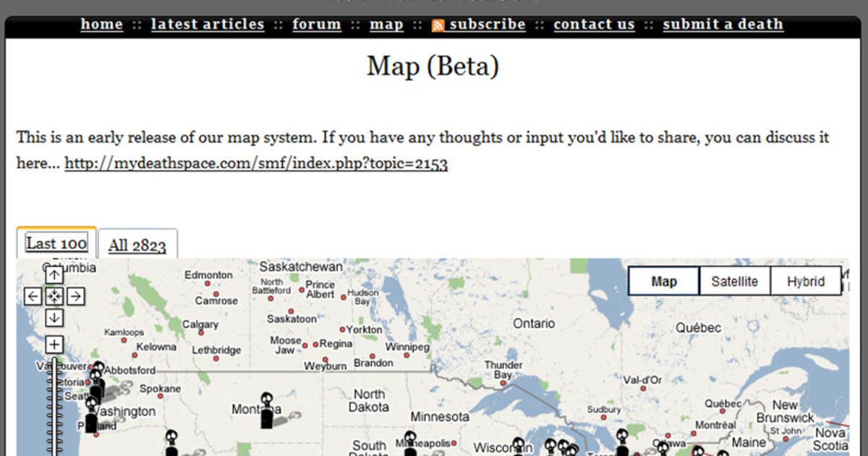
Task: Pan the map down using the down arrow
Action: [x=54, y=318]
